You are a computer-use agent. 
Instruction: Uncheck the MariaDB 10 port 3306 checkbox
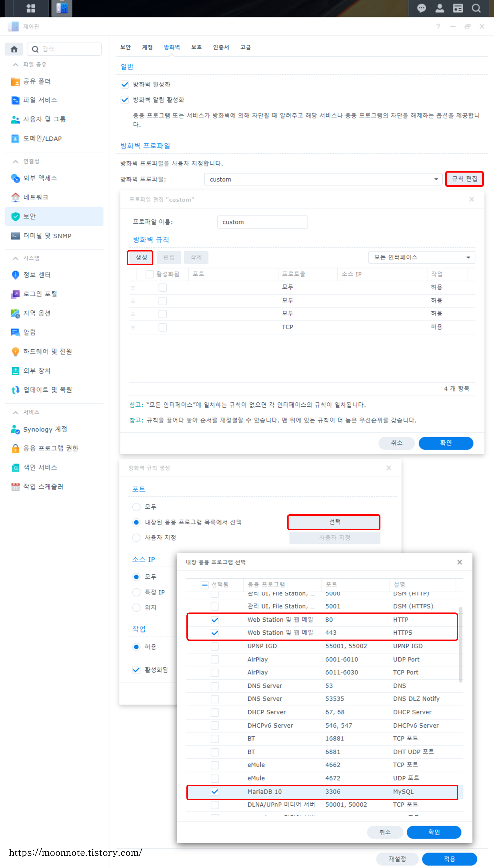click(x=215, y=791)
